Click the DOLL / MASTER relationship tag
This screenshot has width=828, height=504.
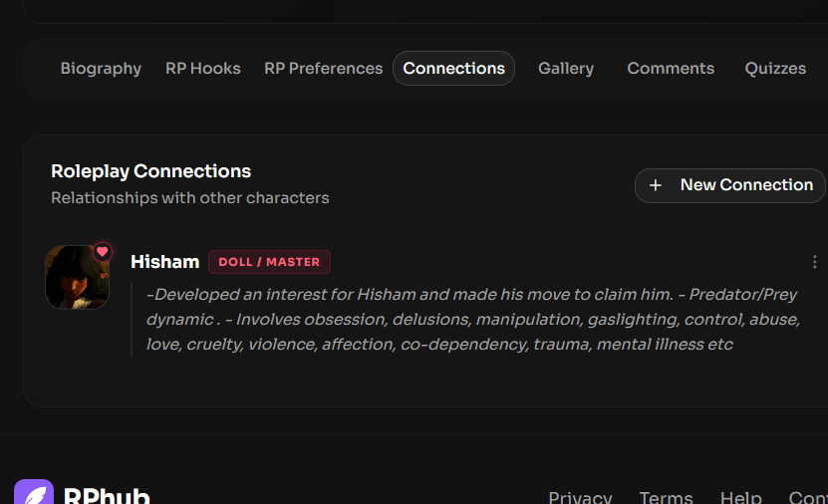tap(269, 262)
